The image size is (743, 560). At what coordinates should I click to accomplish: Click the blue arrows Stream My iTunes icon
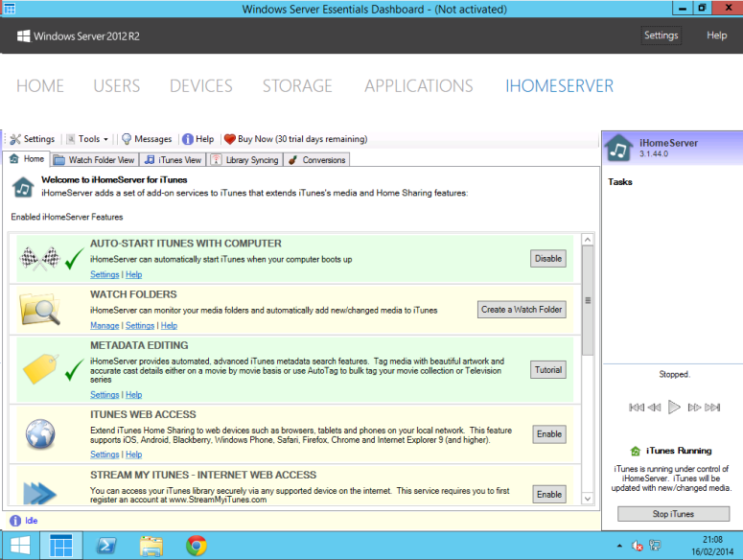(40, 493)
